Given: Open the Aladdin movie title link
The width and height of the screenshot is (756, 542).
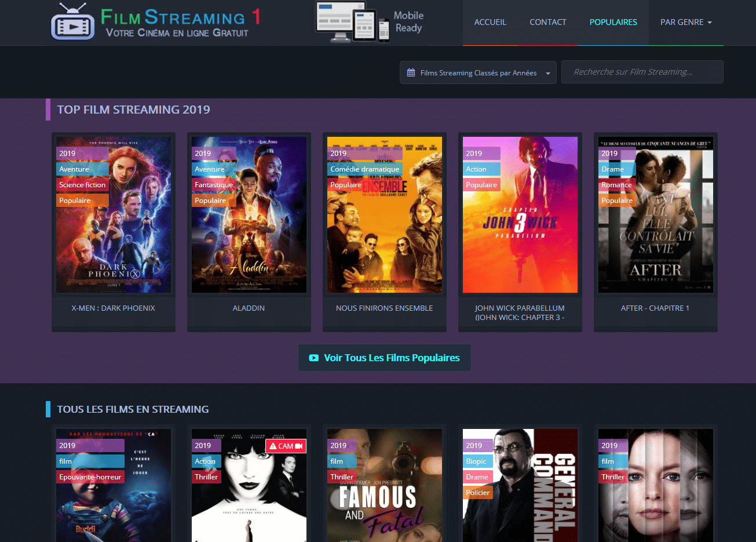Looking at the screenshot, I should [249, 308].
